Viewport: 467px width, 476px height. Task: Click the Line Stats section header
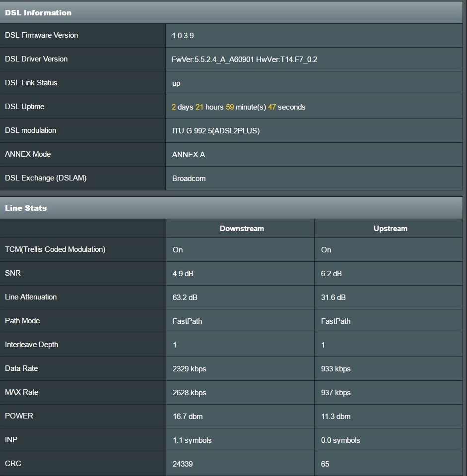point(26,208)
